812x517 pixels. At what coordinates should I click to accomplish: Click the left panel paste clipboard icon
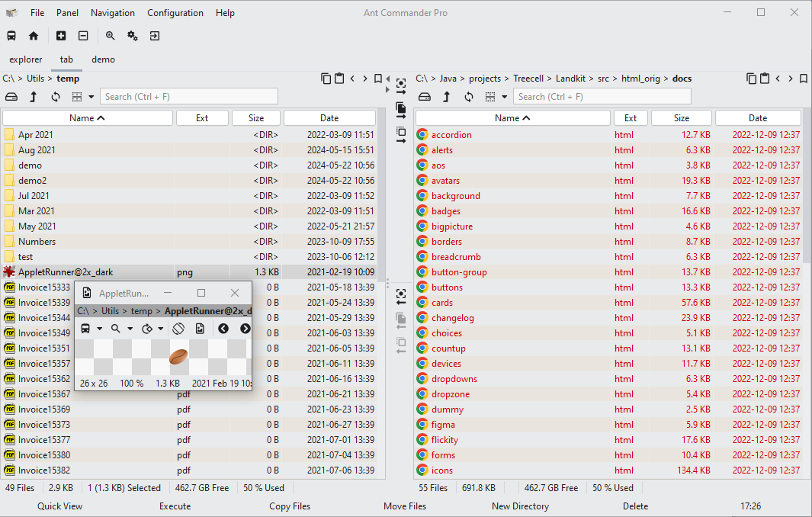point(339,79)
